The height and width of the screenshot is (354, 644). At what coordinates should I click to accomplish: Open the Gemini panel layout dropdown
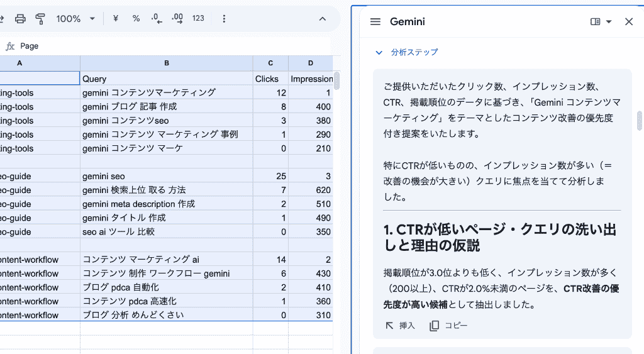(x=601, y=22)
